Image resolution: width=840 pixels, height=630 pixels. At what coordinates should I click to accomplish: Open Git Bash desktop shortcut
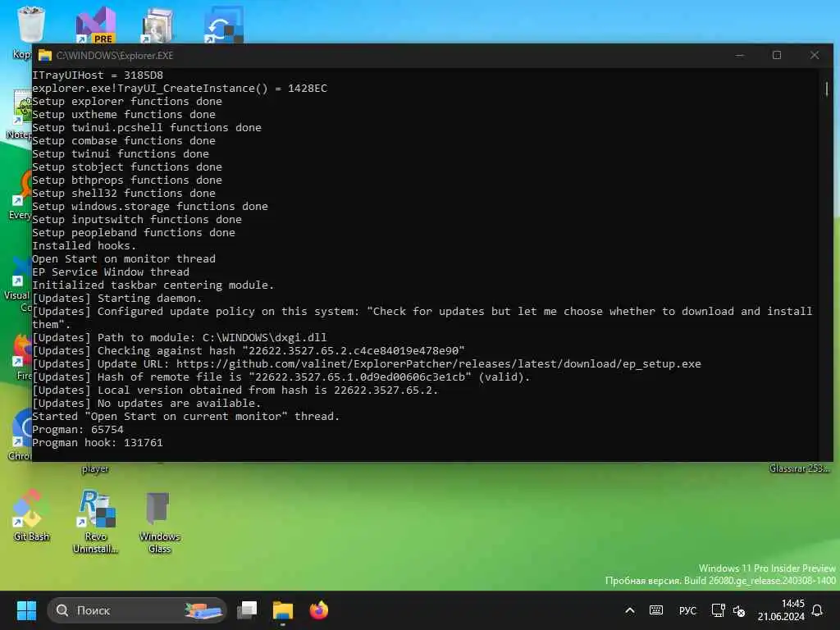click(31, 515)
